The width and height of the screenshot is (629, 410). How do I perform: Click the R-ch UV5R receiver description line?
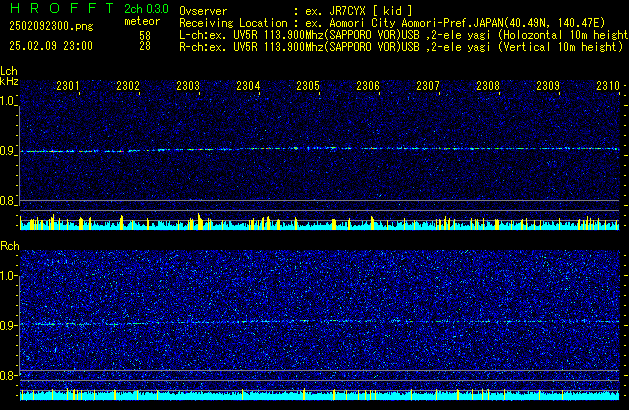[x=401, y=47]
